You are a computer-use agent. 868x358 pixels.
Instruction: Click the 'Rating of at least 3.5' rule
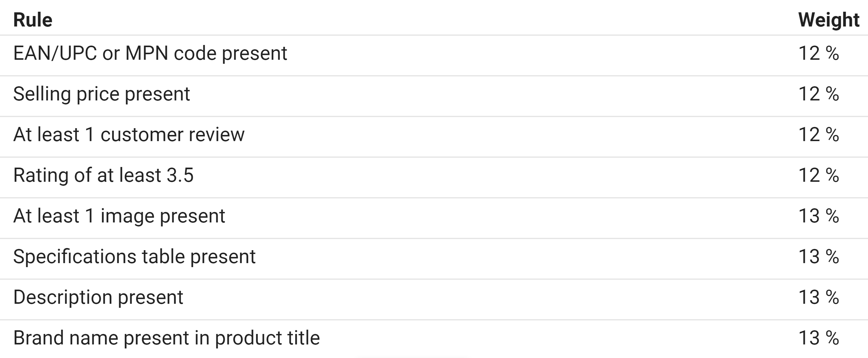pyautogui.click(x=104, y=175)
